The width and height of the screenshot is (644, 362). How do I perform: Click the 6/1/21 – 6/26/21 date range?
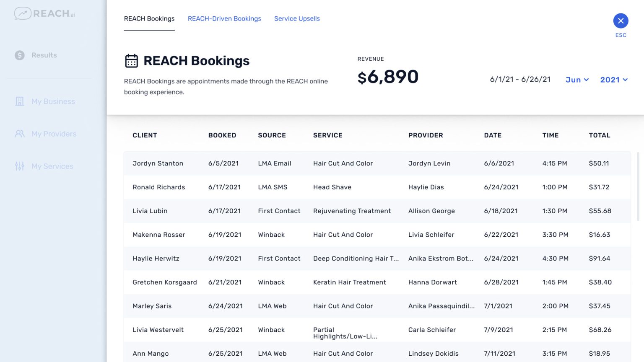[x=520, y=79]
